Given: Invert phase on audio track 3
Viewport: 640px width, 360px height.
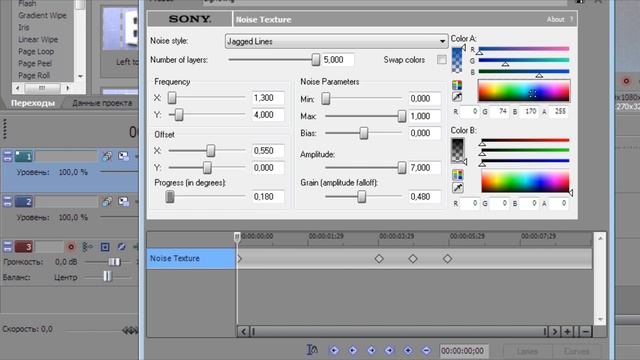Looking at the screenshot, I should (x=121, y=247).
